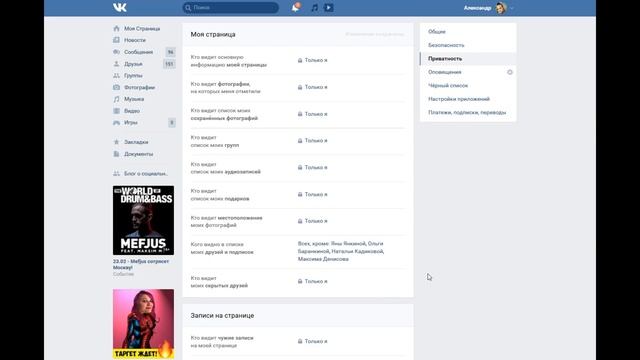Open Видео icon in sidebar

pos(116,111)
